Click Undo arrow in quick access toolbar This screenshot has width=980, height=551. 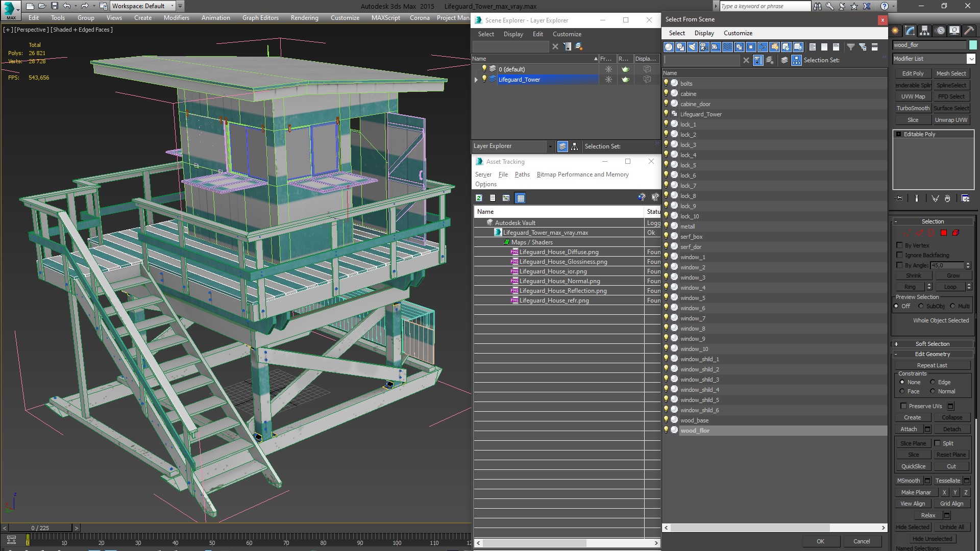(x=67, y=6)
